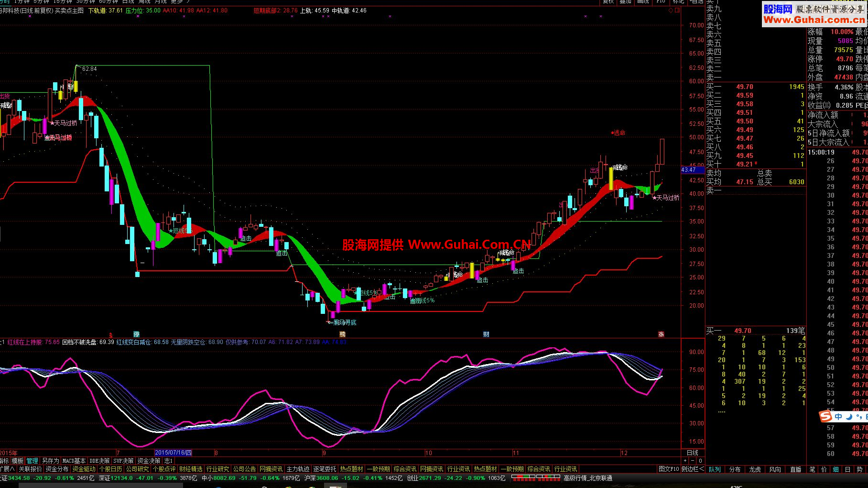The width and height of the screenshot is (868, 488).
Task: Open the 主力轨迹 bottom tab
Action: (298, 469)
